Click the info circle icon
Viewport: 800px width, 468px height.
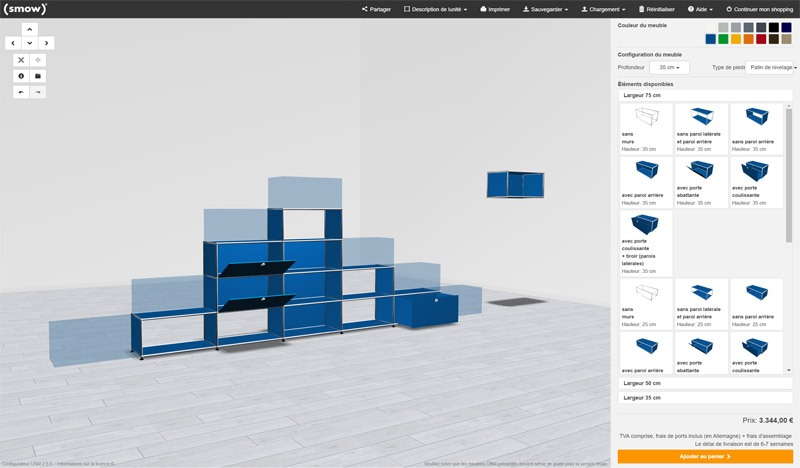pos(21,76)
